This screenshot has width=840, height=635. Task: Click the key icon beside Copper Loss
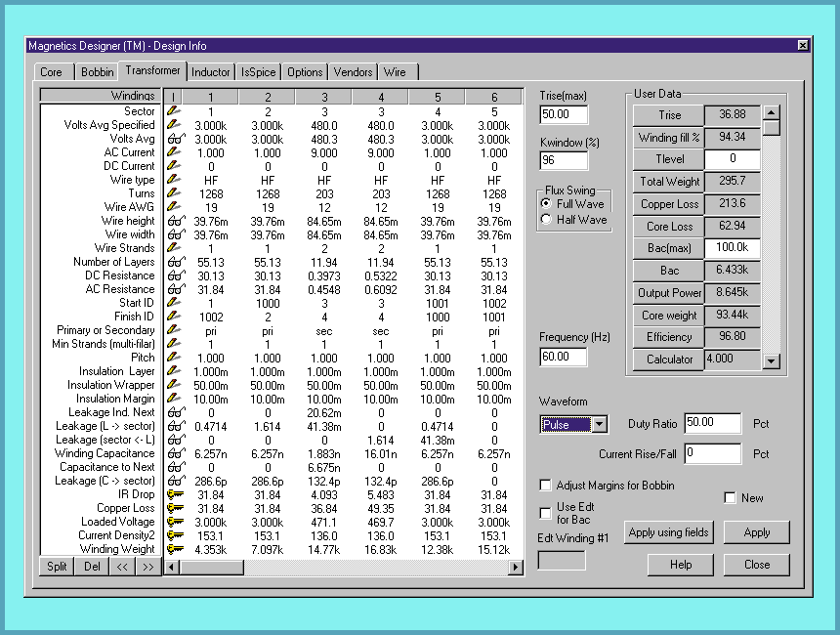coord(174,508)
